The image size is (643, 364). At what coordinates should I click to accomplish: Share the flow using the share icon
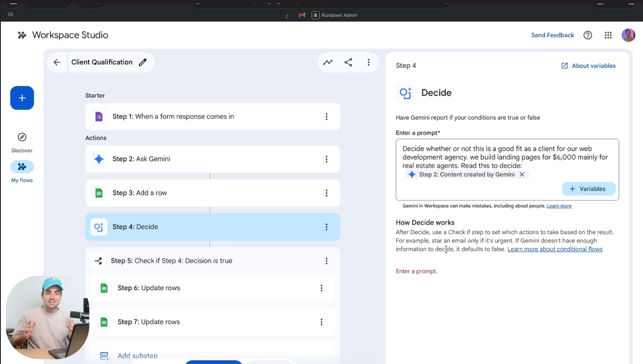click(348, 62)
